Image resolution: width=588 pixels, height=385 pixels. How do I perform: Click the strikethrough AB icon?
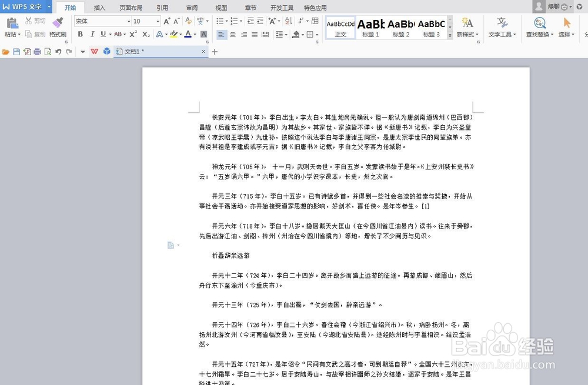click(118, 34)
